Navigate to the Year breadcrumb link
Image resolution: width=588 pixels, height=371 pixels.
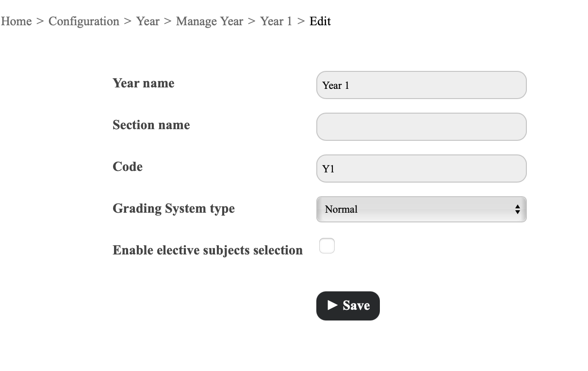(148, 21)
